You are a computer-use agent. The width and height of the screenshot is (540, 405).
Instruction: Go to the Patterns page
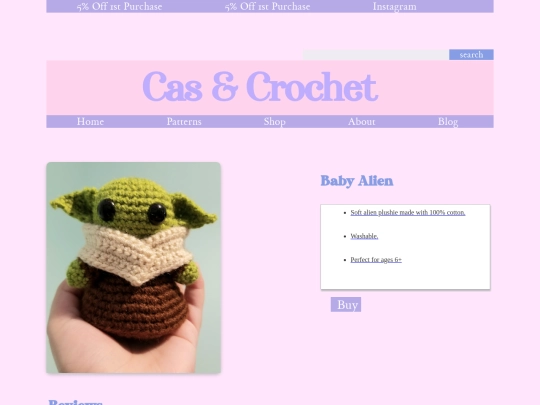point(184,122)
